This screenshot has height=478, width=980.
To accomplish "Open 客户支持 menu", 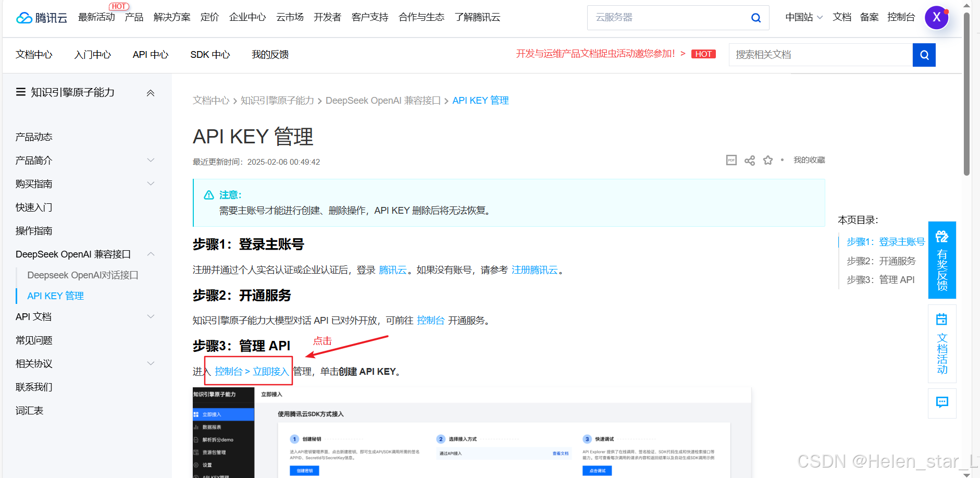I will 370,17.
